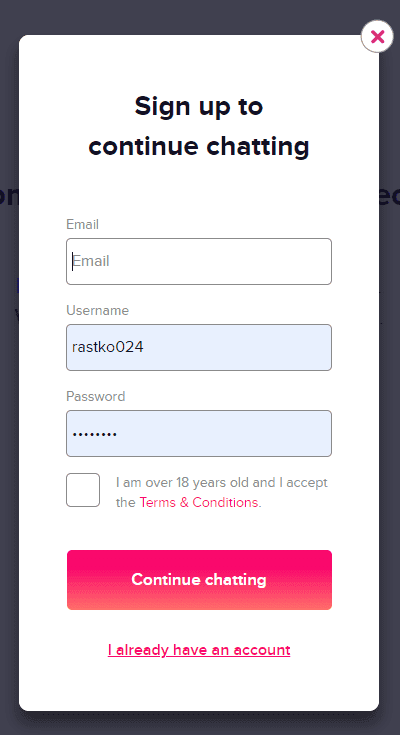The width and height of the screenshot is (400, 735).
Task: Click the password dots in the Password field
Action: point(94,435)
